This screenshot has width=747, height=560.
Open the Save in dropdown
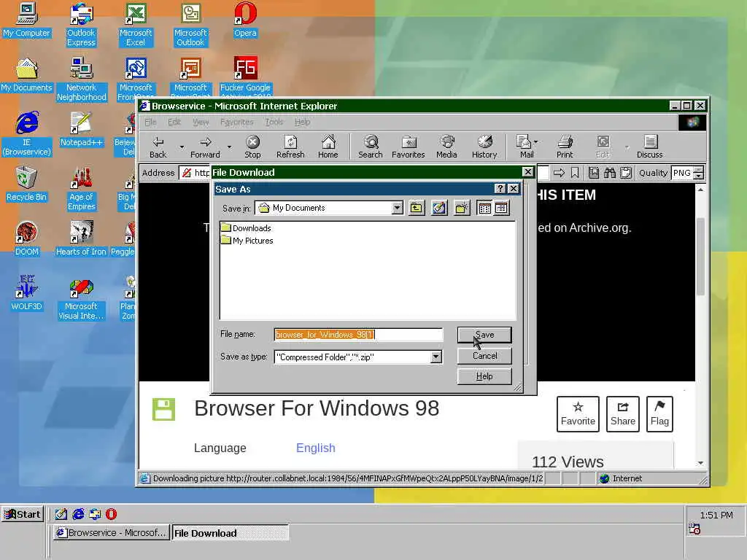tap(398, 208)
